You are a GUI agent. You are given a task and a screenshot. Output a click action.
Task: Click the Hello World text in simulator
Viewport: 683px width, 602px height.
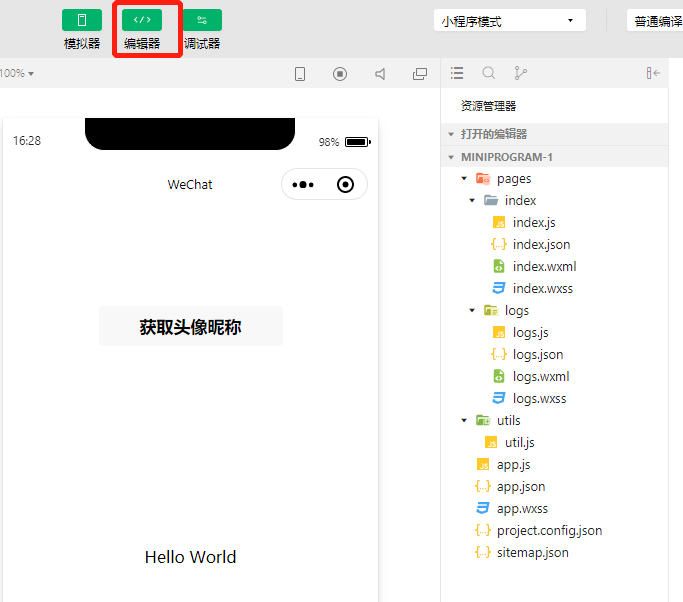coord(190,557)
